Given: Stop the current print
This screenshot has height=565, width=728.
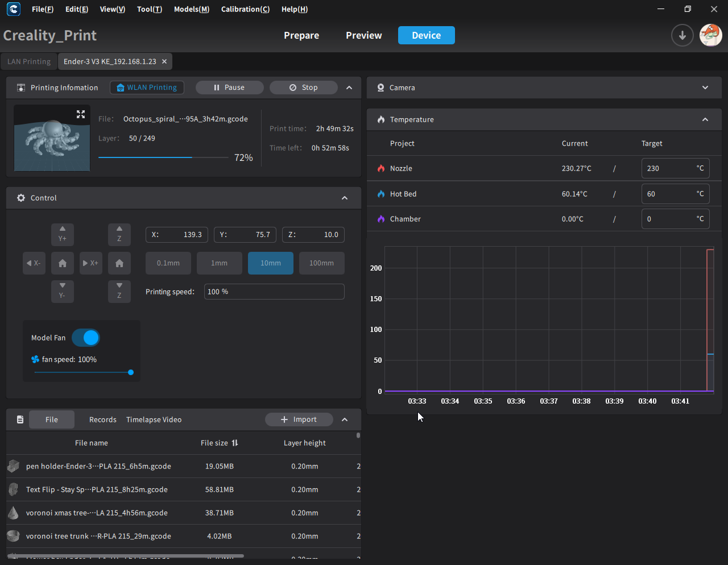Looking at the screenshot, I should click(304, 88).
